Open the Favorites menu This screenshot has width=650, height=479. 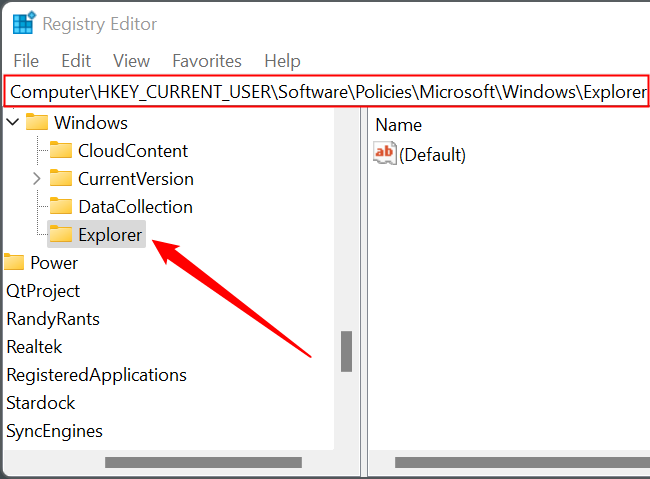[207, 61]
